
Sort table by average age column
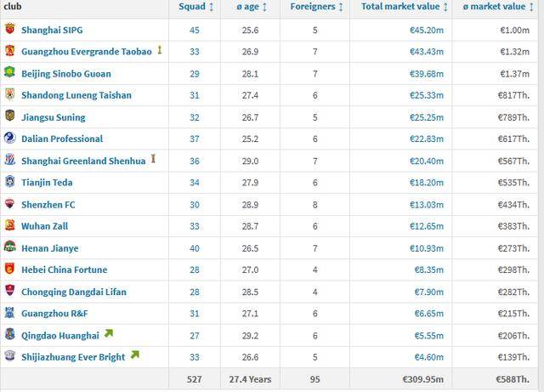250,7
